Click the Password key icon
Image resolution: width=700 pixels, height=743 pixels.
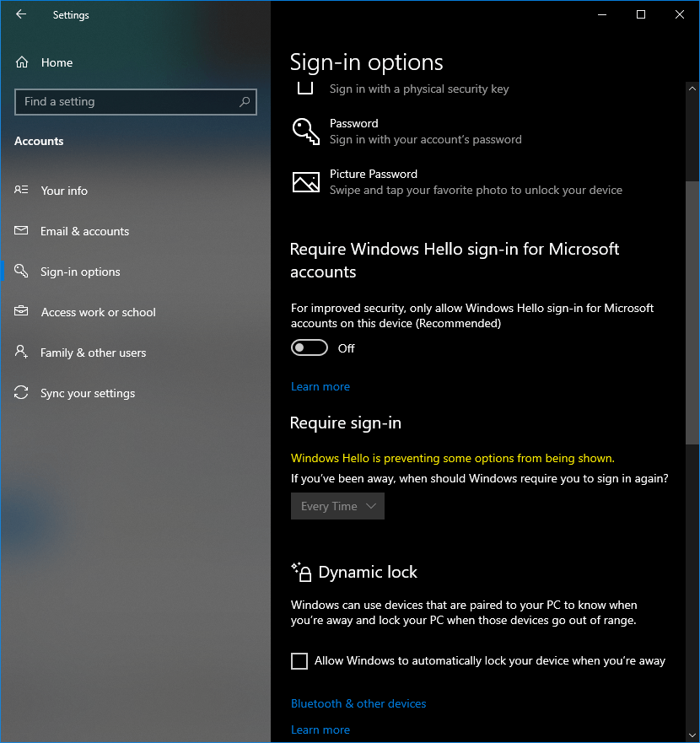point(305,132)
